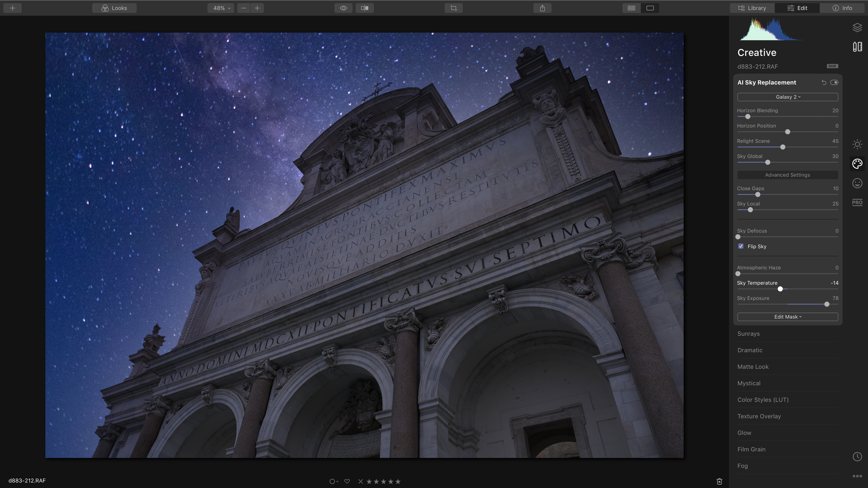Expand the Sunrays tool

point(787,334)
